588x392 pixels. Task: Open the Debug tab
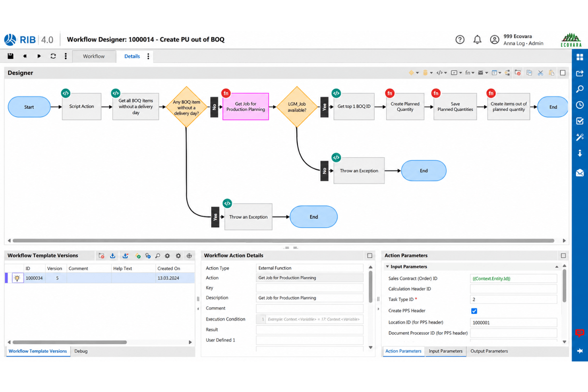81,351
